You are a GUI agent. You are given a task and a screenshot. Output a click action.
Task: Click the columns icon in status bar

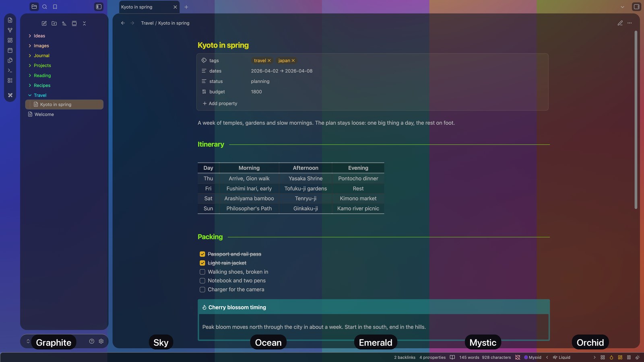point(629,357)
